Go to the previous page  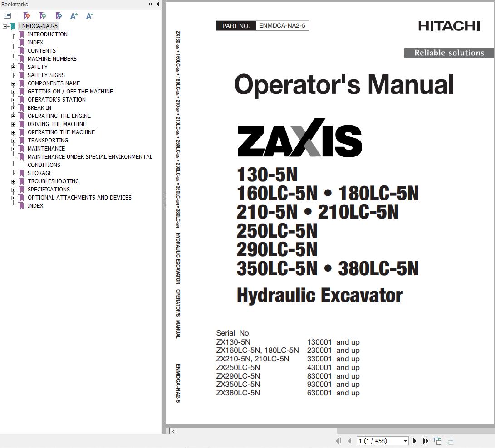[x=349, y=441]
